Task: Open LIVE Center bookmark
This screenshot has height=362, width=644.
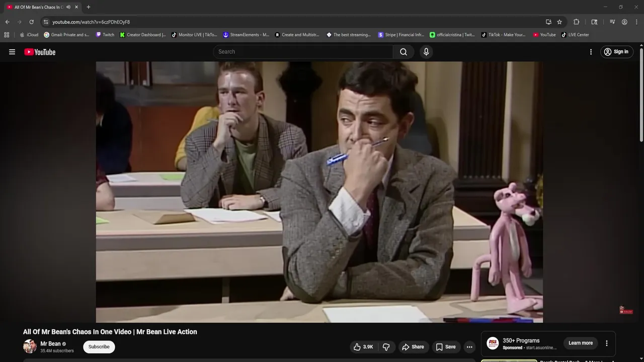Action: click(x=575, y=35)
